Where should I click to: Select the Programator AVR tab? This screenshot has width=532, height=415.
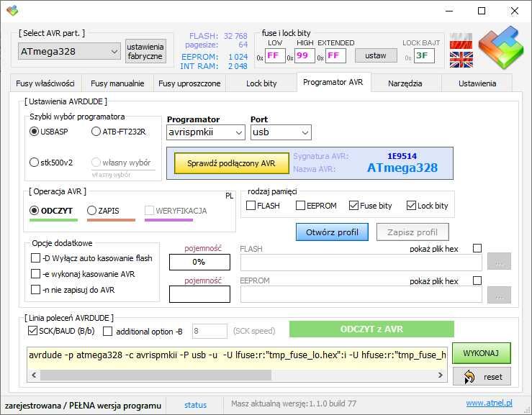[x=333, y=83]
